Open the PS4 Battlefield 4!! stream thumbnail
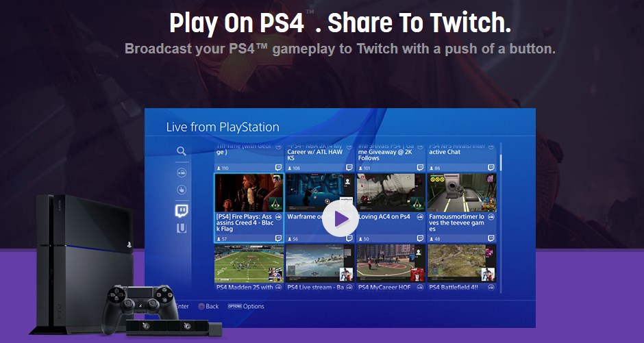 pyautogui.click(x=462, y=264)
